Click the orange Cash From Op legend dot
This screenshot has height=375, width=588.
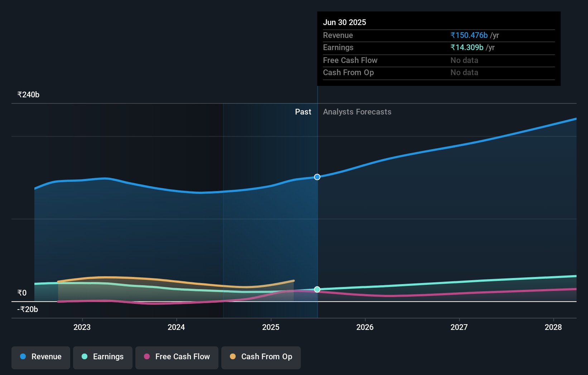point(233,356)
